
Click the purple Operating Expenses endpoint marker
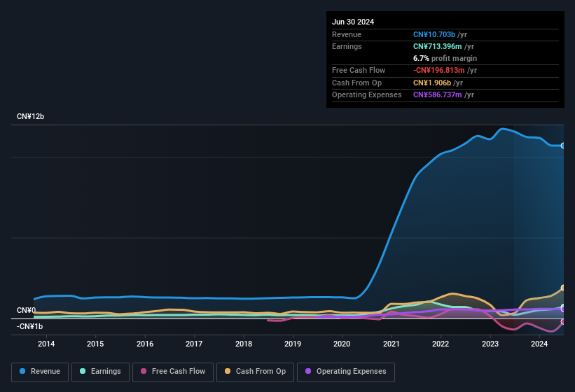[x=563, y=309]
